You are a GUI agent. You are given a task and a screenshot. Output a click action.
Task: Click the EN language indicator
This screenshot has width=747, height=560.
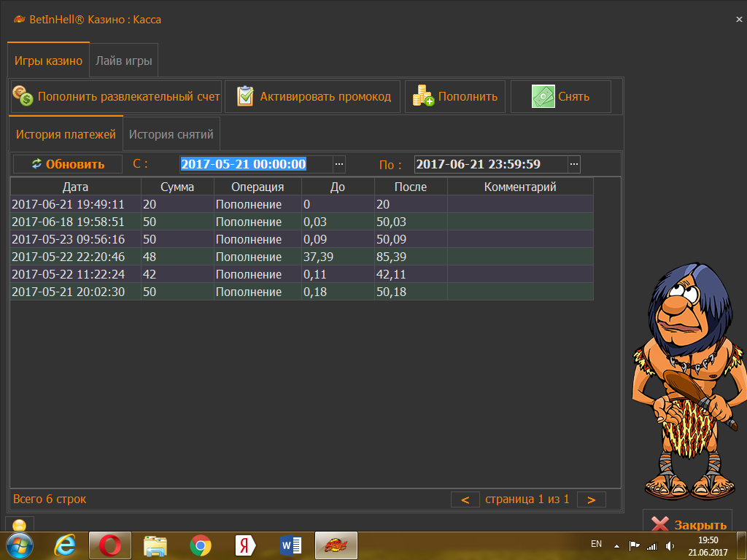click(596, 544)
